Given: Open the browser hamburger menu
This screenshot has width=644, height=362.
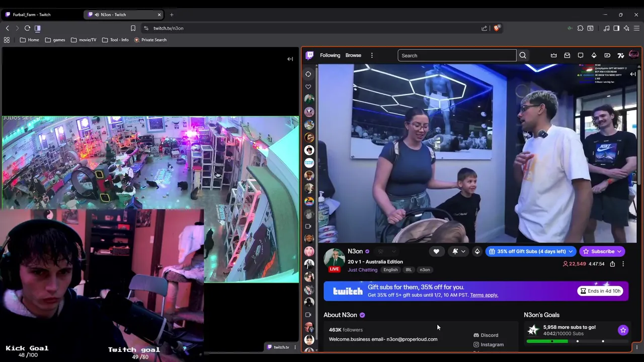Looking at the screenshot, I should [636, 28].
